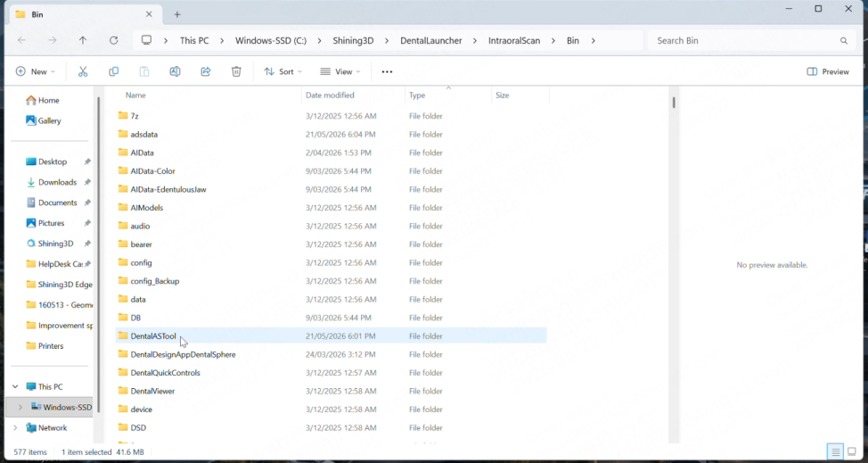This screenshot has height=463, width=868.
Task: Click chevron after Bin in address bar
Action: tap(593, 40)
